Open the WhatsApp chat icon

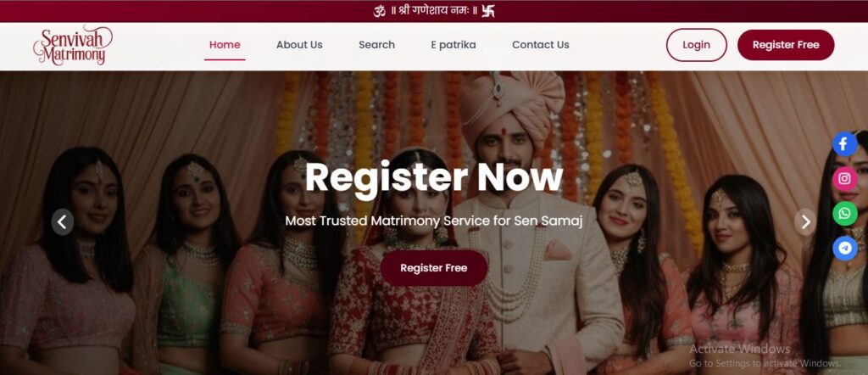pos(845,213)
